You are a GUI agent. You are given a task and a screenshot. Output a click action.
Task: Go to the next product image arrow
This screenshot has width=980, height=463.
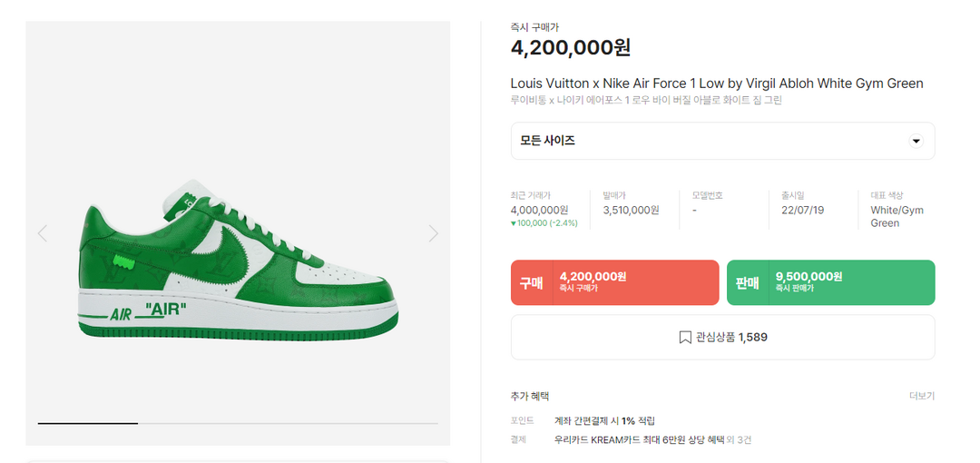coord(433,233)
